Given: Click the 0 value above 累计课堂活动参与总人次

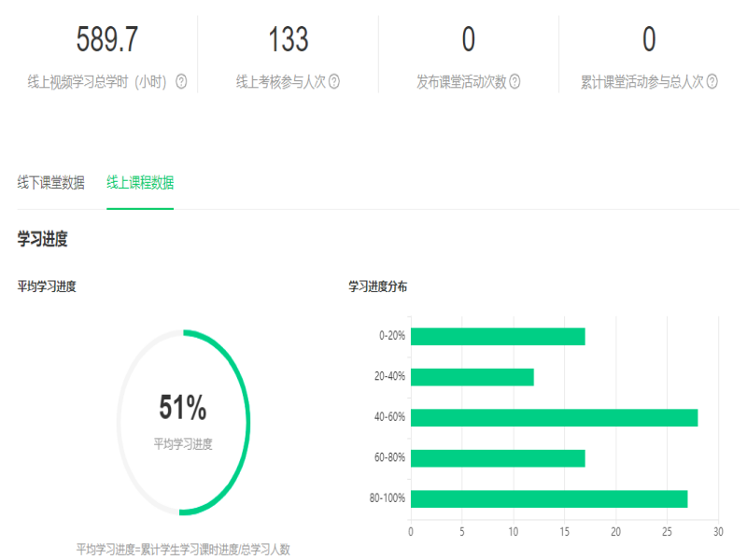Looking at the screenshot, I should click(x=649, y=39).
